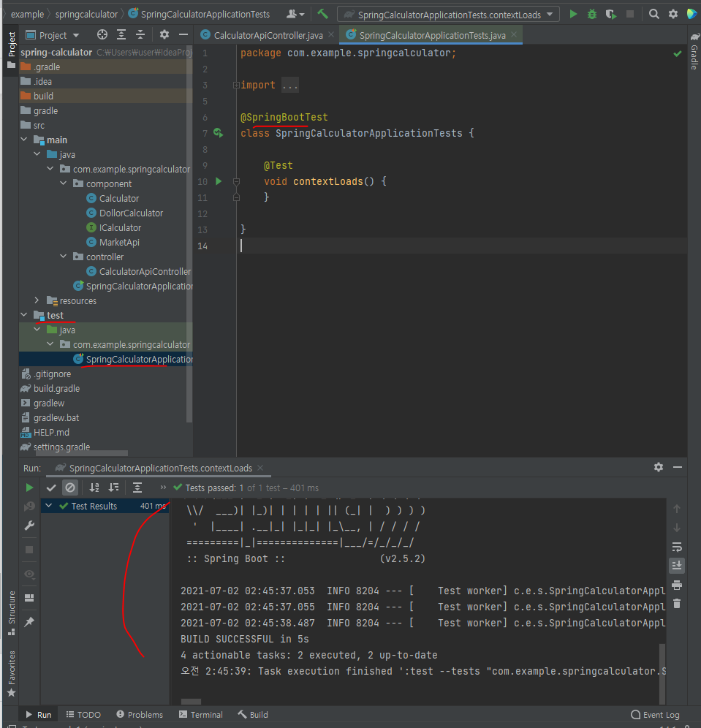Toggle Ignore Suppressed tests filter
Screen dimensions: 701x728
click(69, 487)
